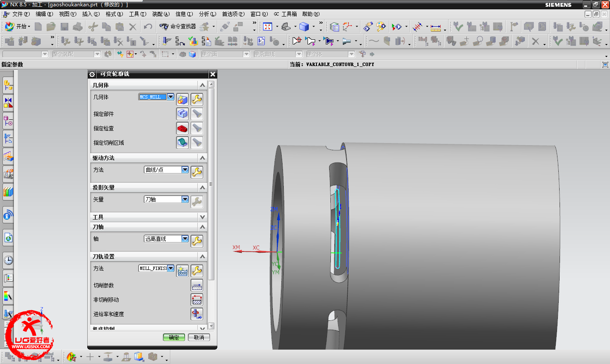Click the Undo arrow in the toolbar
Viewport: 610px width, 364px height.
click(148, 27)
